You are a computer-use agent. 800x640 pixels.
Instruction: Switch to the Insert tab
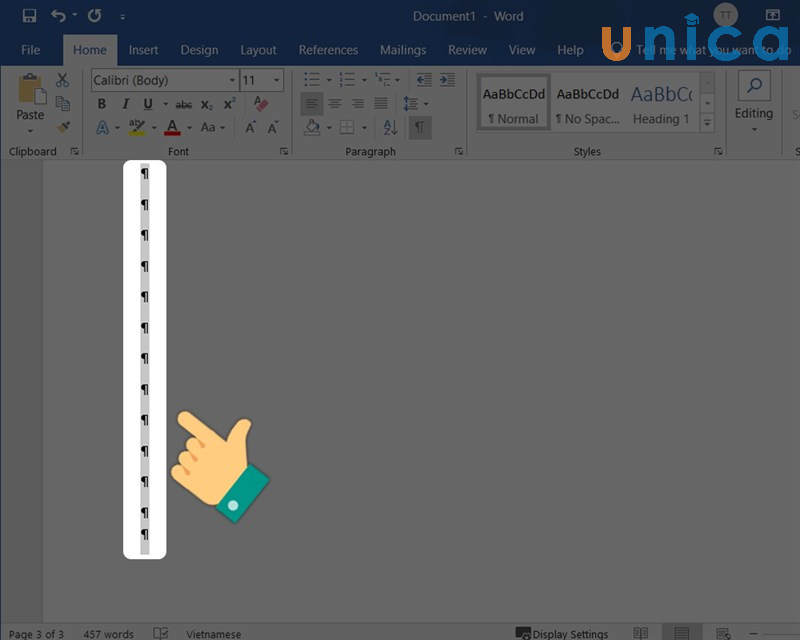click(143, 50)
